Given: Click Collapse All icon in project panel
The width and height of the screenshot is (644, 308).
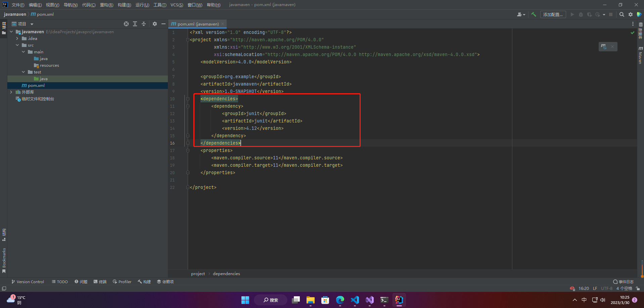Looking at the screenshot, I should 144,24.
